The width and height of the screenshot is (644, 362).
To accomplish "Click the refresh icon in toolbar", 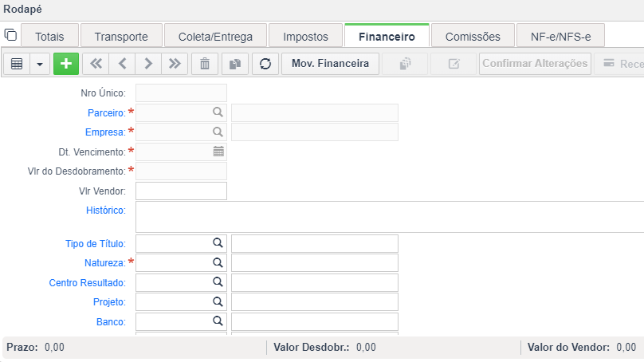I will pyautogui.click(x=265, y=64).
